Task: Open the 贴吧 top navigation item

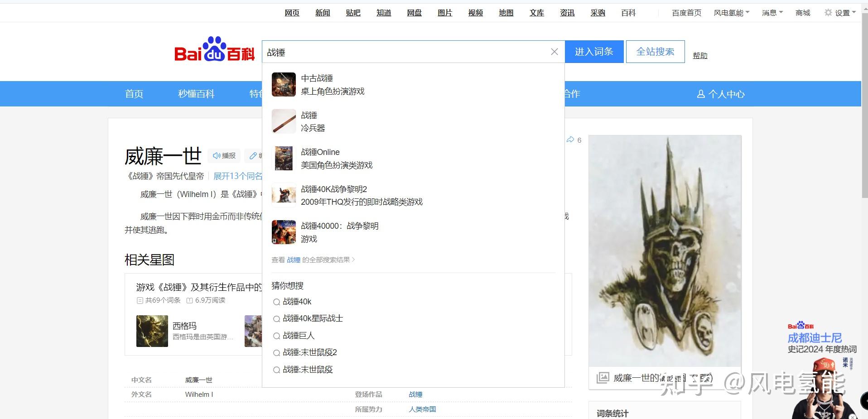Action: click(x=353, y=13)
